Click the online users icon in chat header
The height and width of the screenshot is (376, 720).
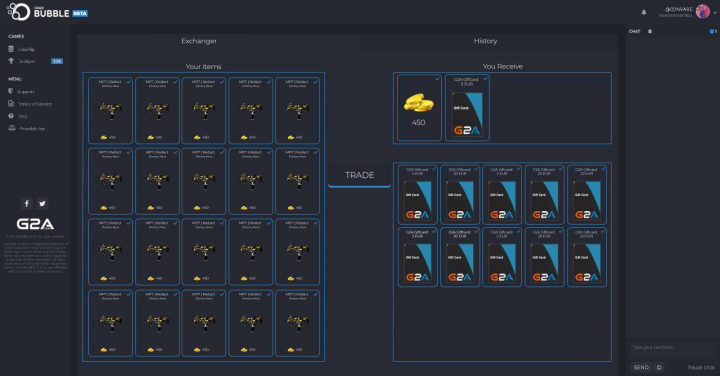click(x=712, y=31)
